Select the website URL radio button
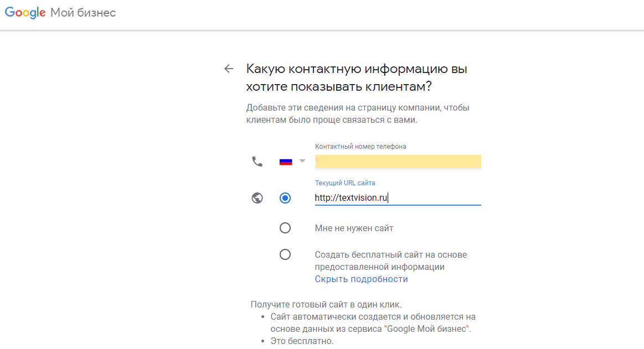644x349 pixels. tap(285, 197)
